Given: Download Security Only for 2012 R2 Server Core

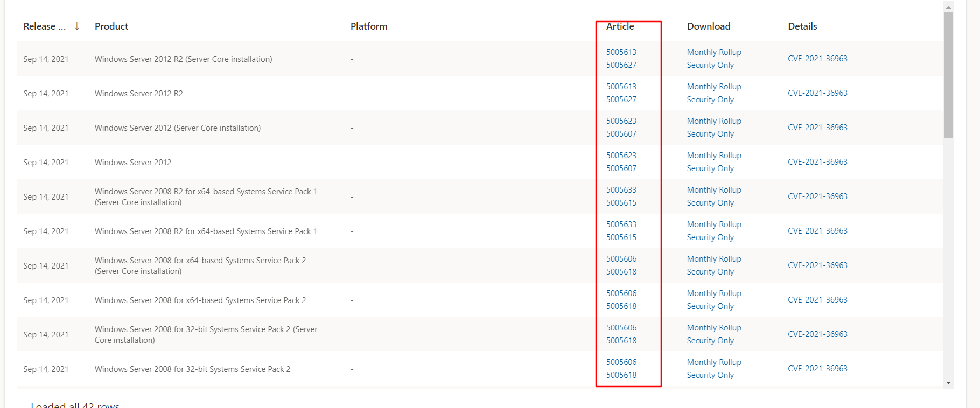Looking at the screenshot, I should pos(710,65).
